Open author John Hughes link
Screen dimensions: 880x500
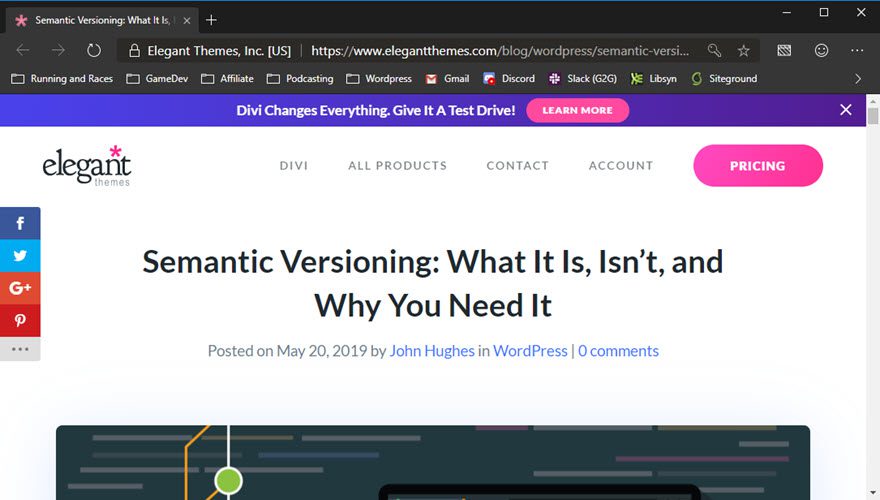click(432, 351)
